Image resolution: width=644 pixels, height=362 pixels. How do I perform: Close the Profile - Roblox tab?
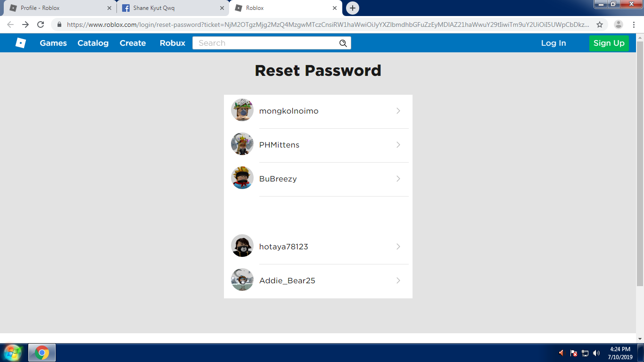pyautogui.click(x=109, y=8)
